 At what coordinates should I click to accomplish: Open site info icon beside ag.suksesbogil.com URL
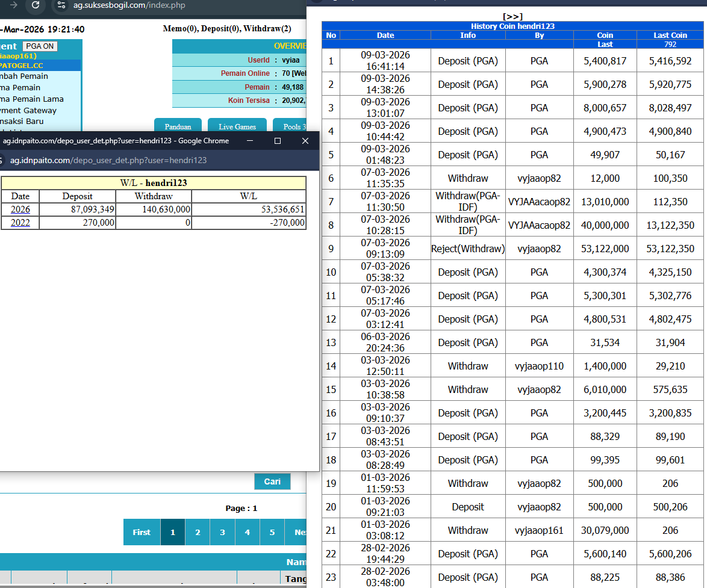[61, 5]
